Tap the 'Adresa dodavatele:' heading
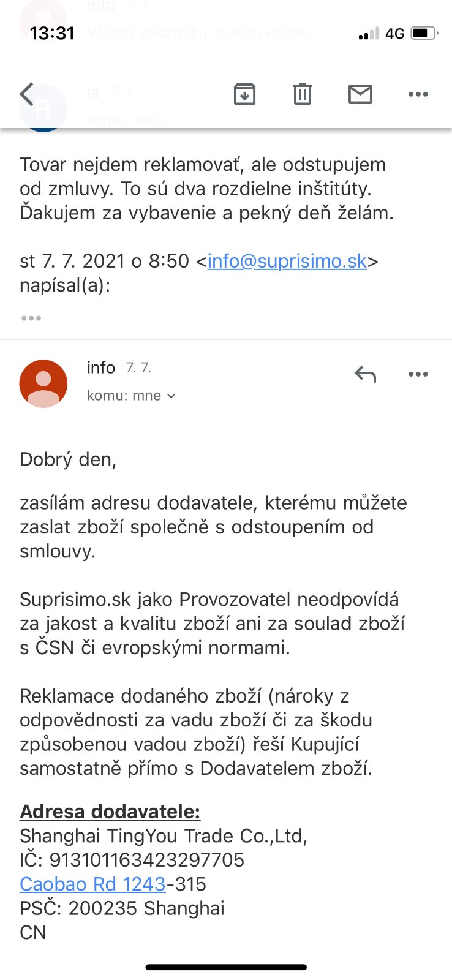 [x=110, y=812]
